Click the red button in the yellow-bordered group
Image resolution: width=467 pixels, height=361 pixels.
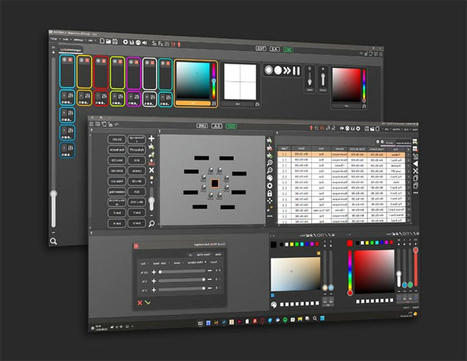click(87, 60)
